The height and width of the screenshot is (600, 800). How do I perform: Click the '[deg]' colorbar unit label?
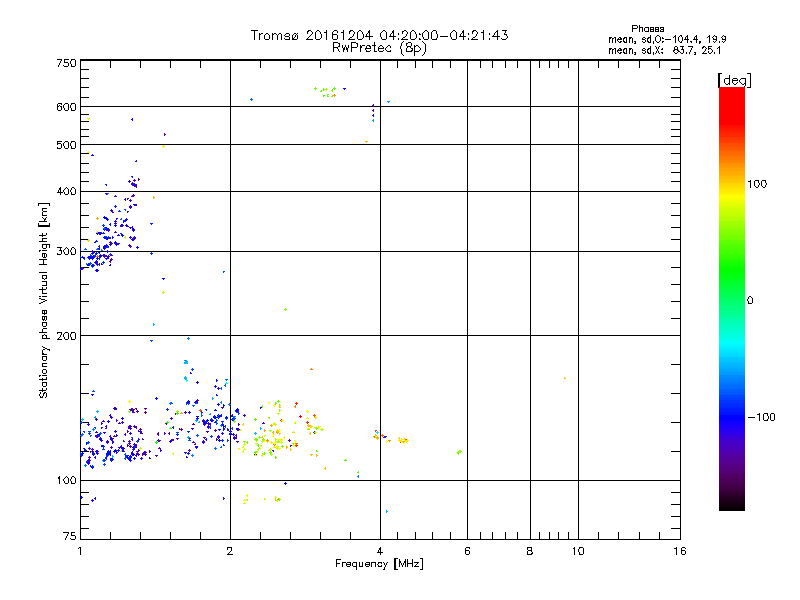coord(734,80)
